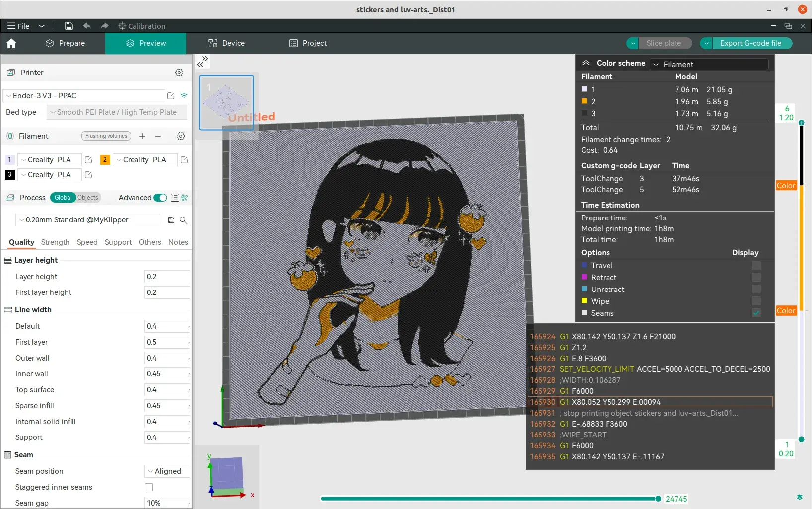Show Wipe moves checkbox

point(756,301)
